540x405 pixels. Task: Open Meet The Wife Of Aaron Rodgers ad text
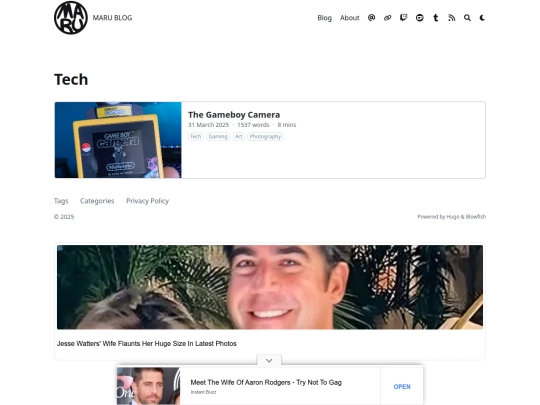pyautogui.click(x=266, y=382)
